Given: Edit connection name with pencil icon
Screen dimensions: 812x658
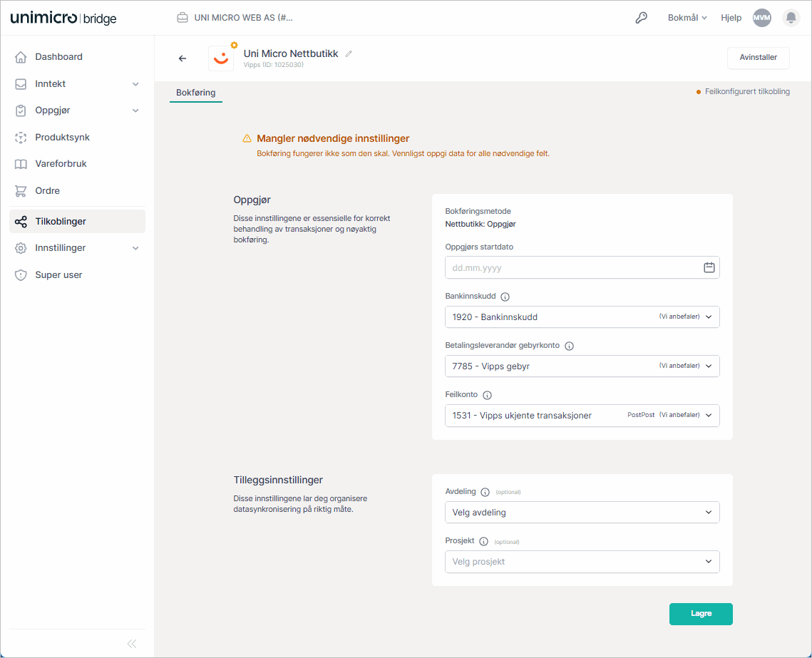Looking at the screenshot, I should coord(349,54).
